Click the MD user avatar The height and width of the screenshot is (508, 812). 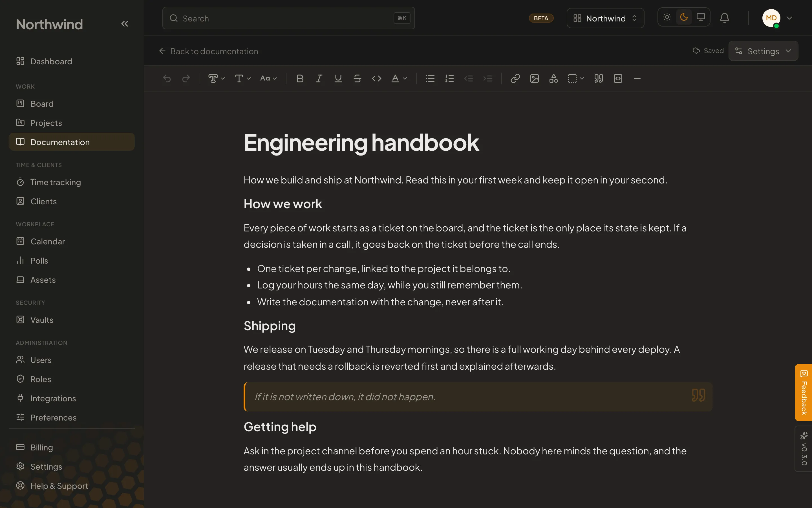tap(771, 18)
